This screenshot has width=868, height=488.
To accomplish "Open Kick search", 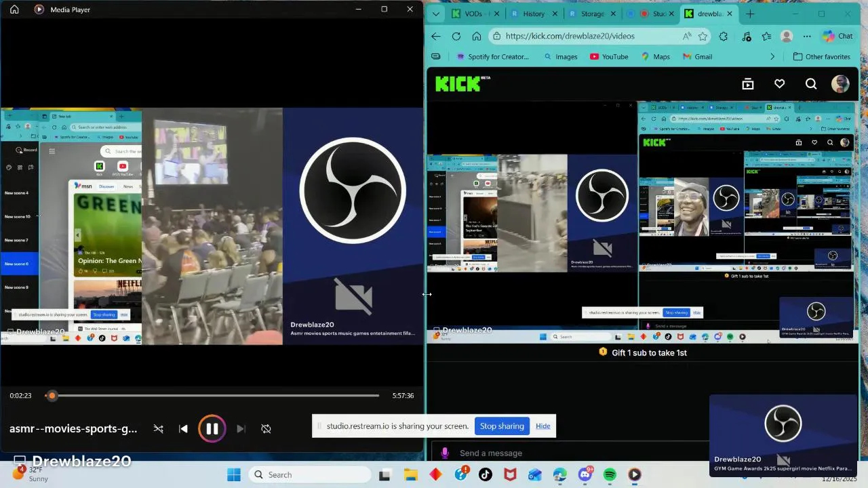I will (x=811, y=84).
